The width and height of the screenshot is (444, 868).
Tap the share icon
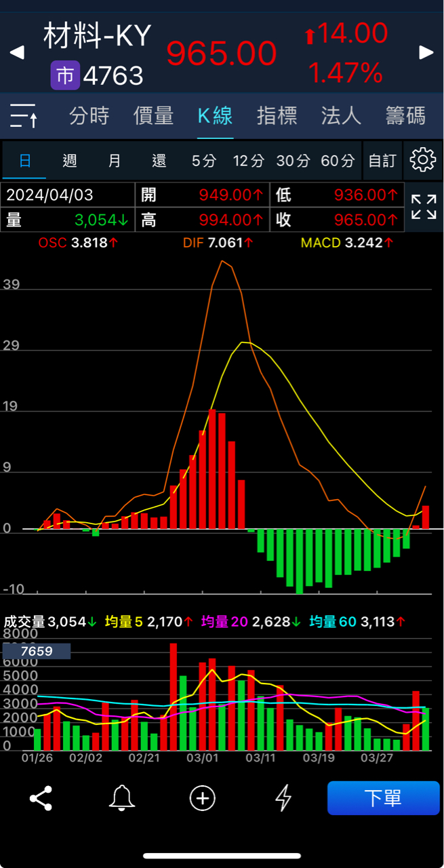coord(41,798)
